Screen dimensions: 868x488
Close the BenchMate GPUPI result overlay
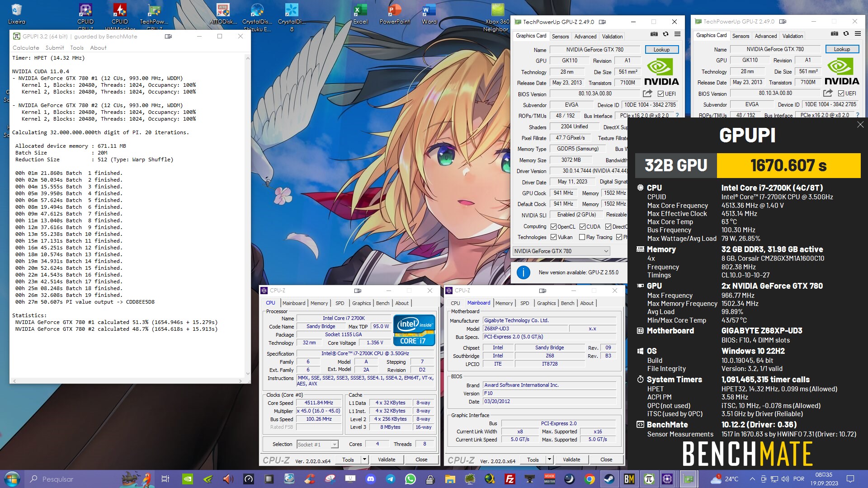860,125
